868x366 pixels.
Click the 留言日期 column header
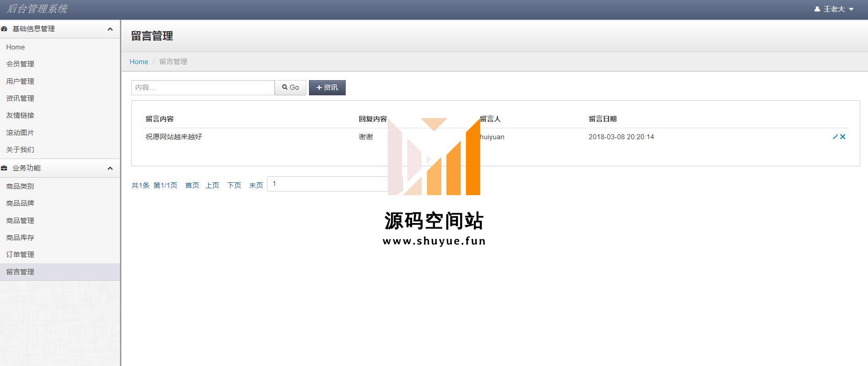tap(602, 119)
